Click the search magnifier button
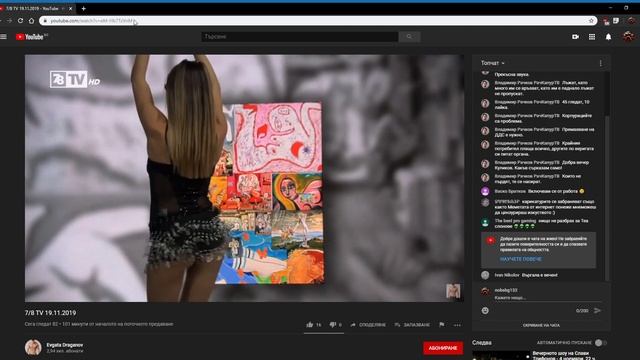The height and width of the screenshot is (360, 640). [409, 37]
